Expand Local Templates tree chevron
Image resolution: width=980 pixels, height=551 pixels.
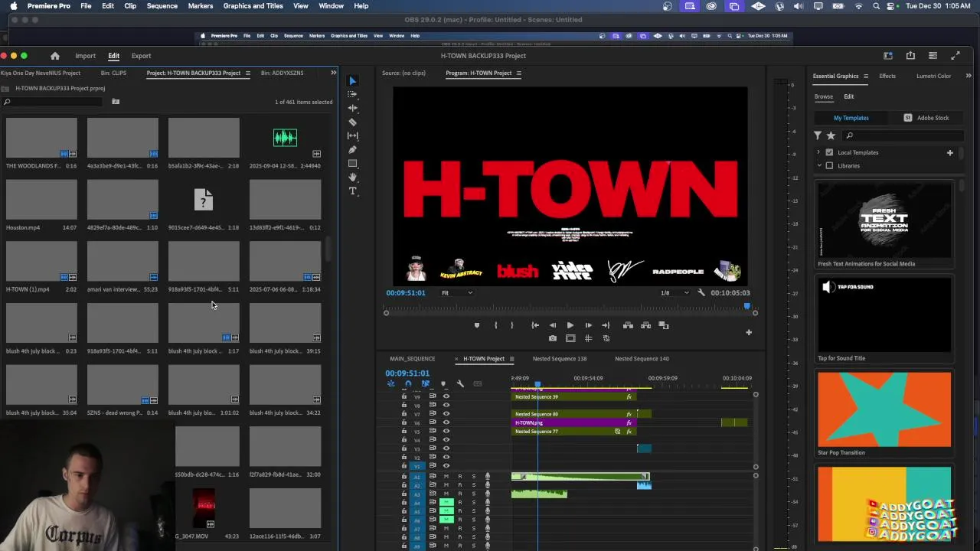click(x=818, y=152)
